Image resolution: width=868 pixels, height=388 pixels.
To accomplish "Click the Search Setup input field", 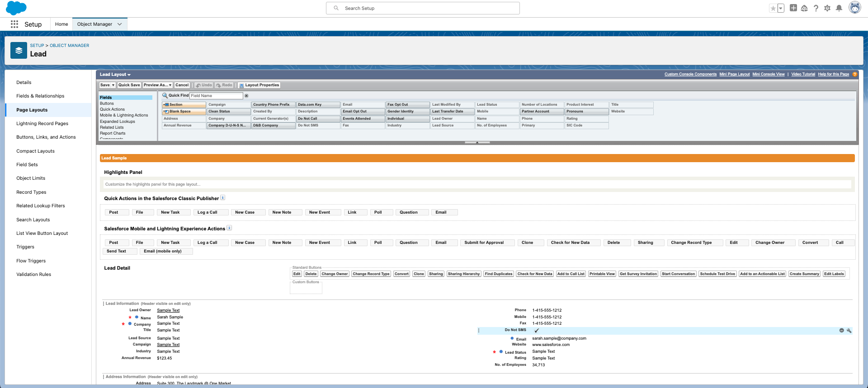I will 423,8.
